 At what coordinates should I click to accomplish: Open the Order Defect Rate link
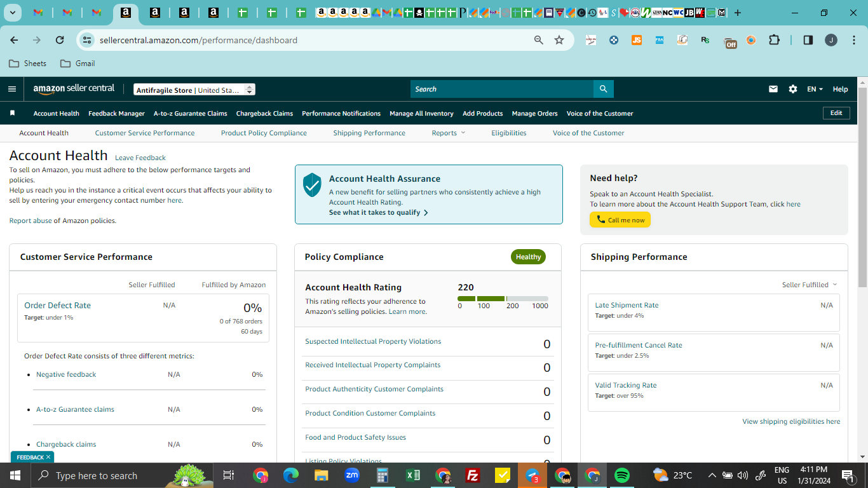(x=57, y=305)
